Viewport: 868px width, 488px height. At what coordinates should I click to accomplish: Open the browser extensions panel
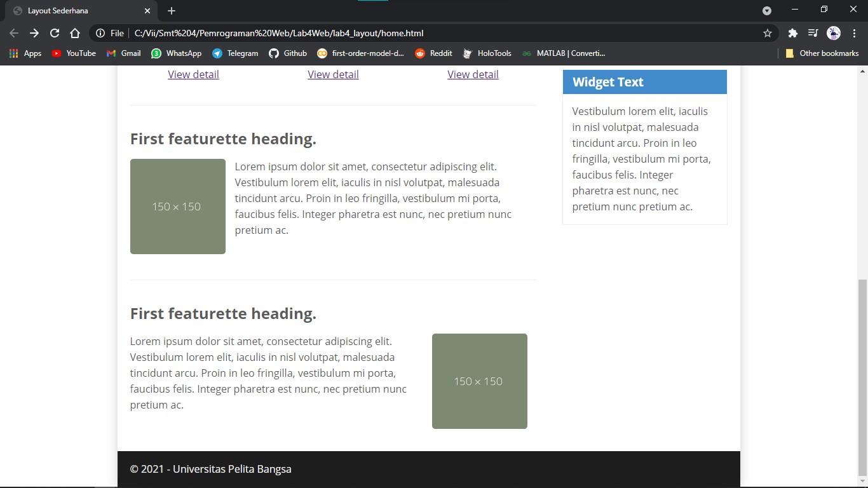pos(792,33)
